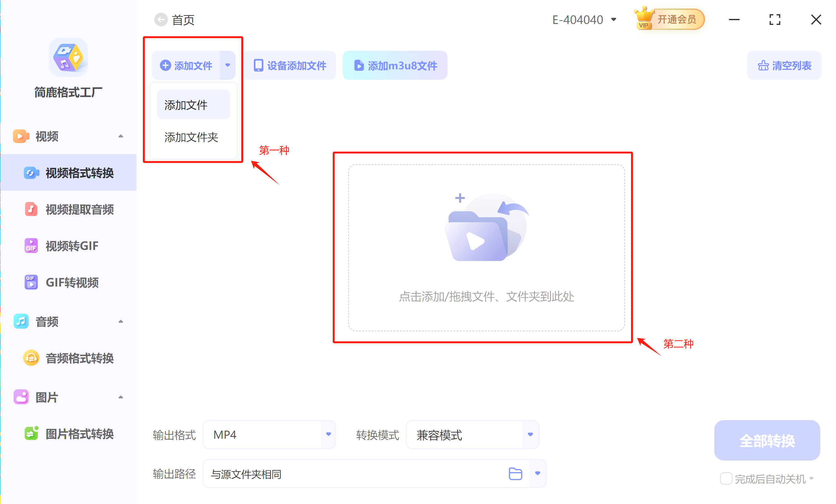Viewport: 836px width, 504px height.
Task: Open the 转换模式 兼容模式 dropdown
Action: click(530, 434)
